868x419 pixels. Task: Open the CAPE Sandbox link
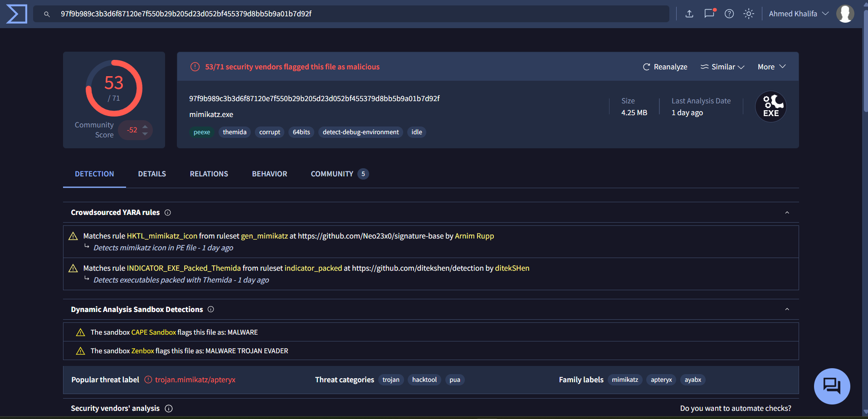pos(153,332)
